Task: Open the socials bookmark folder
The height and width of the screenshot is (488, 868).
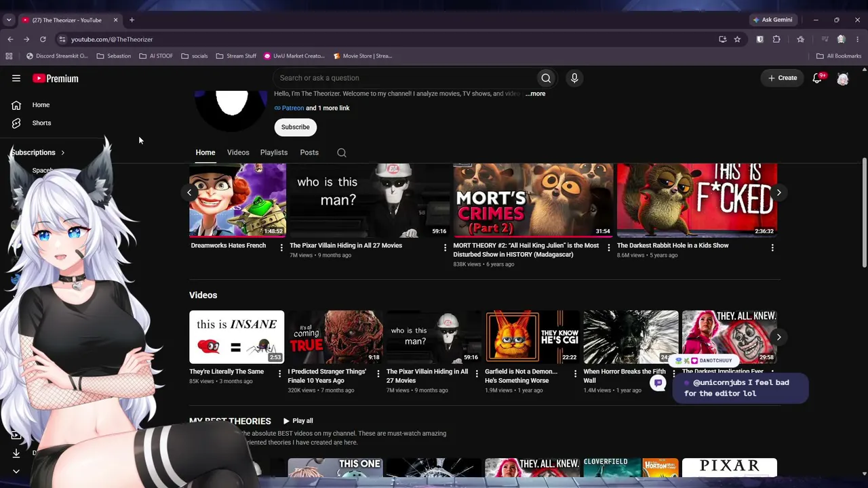Action: [x=195, y=56]
